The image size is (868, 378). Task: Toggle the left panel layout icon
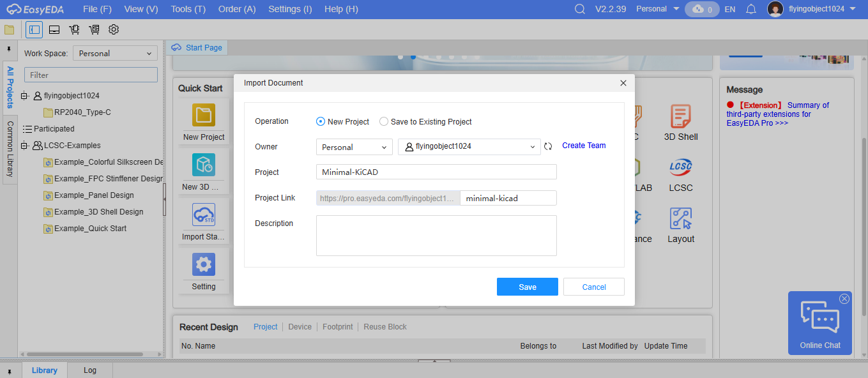pyautogui.click(x=34, y=29)
